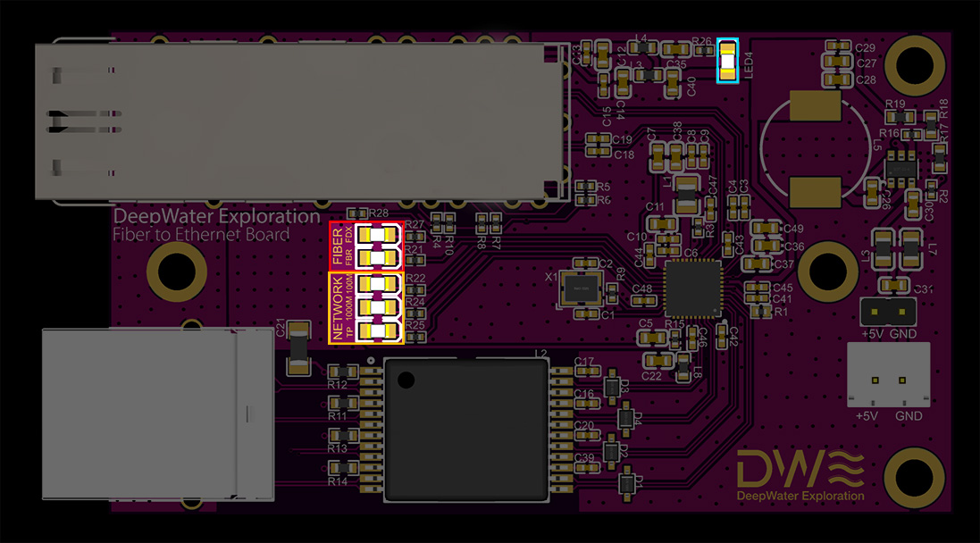Click the DW DeepWater Exploration logo

(x=800, y=475)
